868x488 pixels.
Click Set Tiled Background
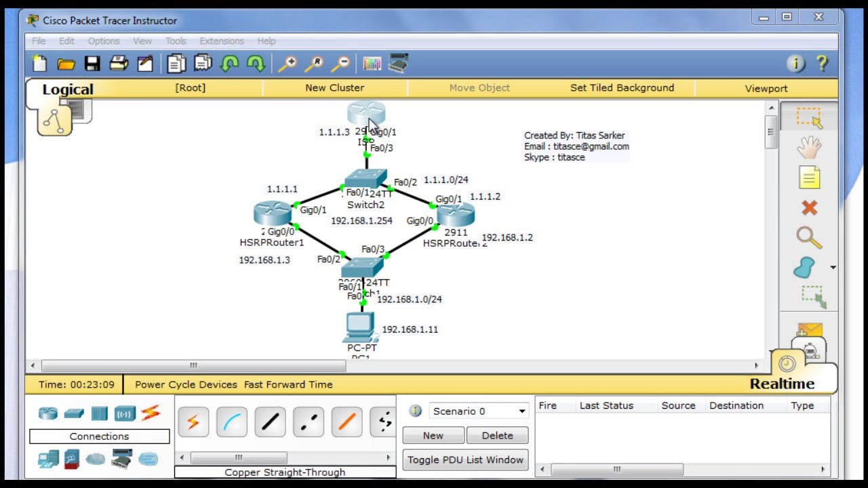[x=622, y=87]
